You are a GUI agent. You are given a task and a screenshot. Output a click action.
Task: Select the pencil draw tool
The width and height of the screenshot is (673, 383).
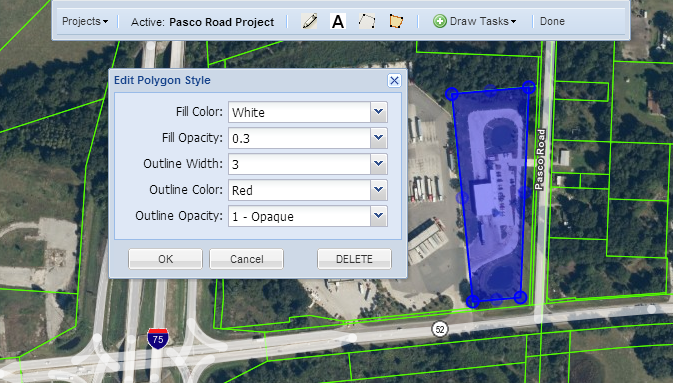309,21
